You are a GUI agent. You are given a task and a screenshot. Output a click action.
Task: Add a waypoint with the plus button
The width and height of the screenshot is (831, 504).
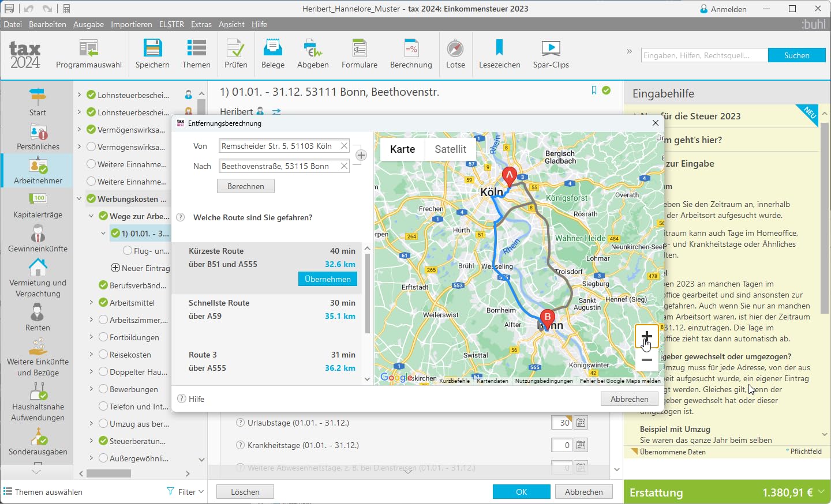click(361, 155)
